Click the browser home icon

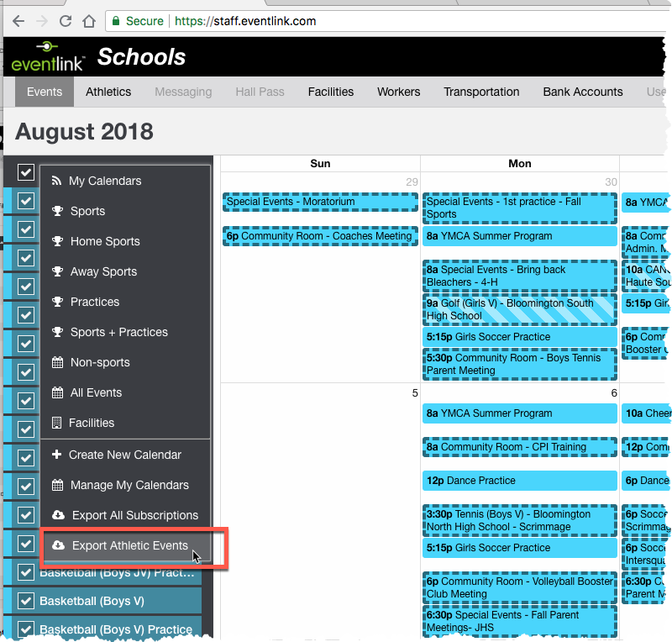pyautogui.click(x=88, y=21)
